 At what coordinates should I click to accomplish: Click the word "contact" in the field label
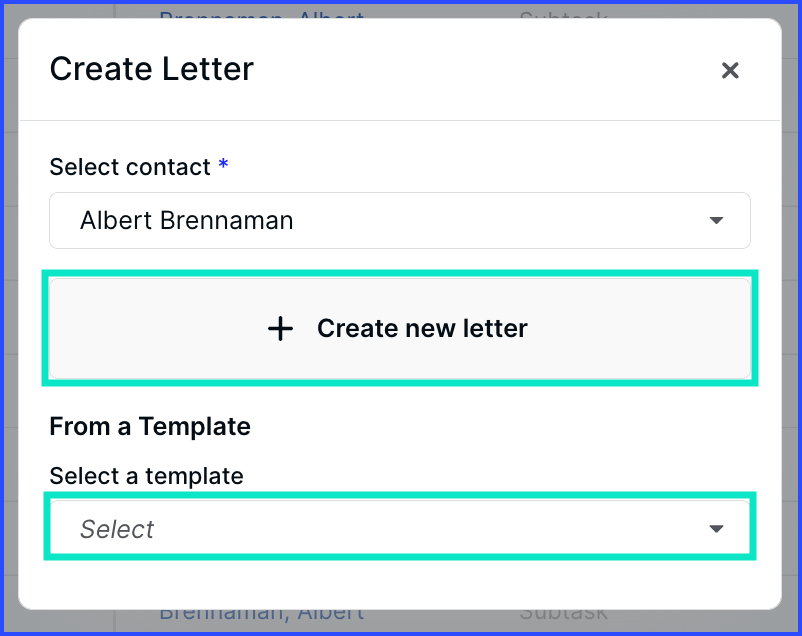point(171,167)
